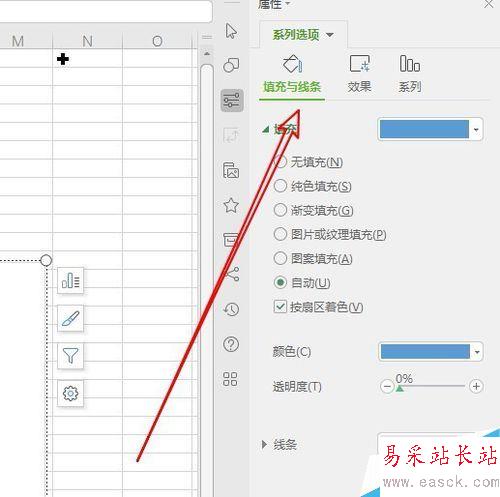Click the grayed-out sidebar icon below properties

click(231, 135)
